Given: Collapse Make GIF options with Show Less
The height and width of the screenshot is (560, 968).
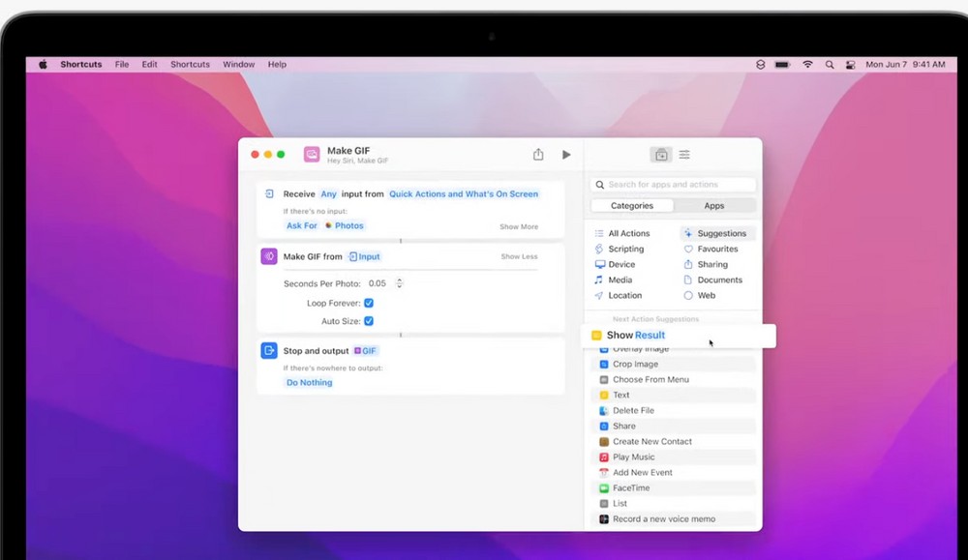Looking at the screenshot, I should (519, 256).
